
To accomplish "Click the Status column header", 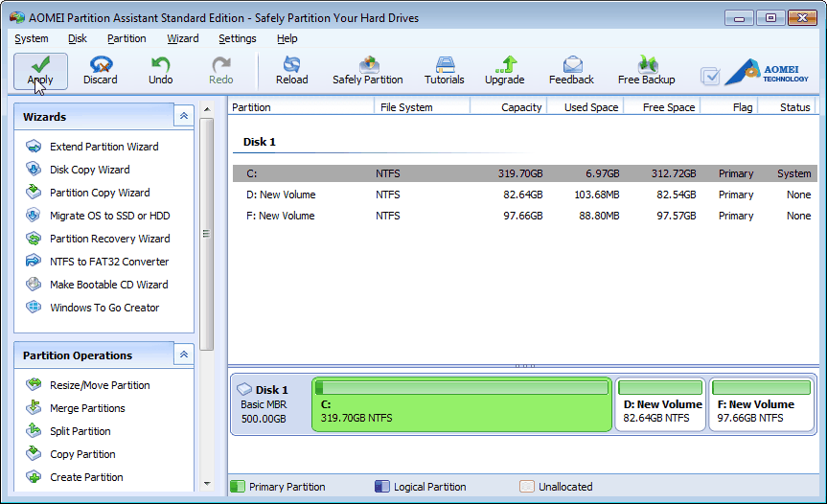I will (787, 107).
